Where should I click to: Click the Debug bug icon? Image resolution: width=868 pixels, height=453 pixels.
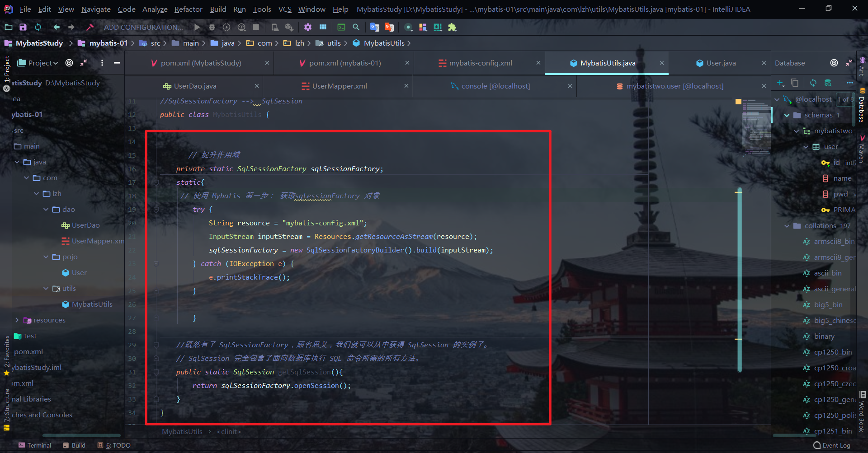coord(212,27)
